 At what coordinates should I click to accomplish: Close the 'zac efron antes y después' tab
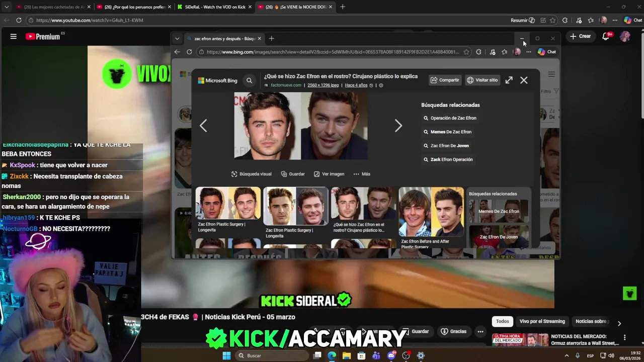(x=259, y=38)
